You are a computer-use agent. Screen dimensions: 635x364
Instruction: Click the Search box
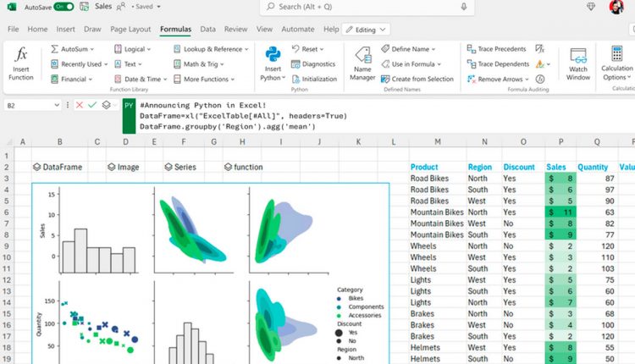(x=367, y=7)
